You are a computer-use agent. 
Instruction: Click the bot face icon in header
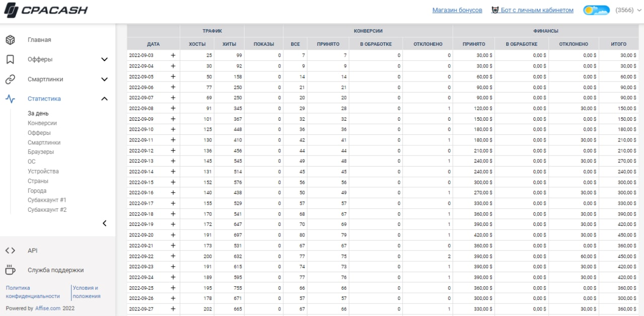[495, 10]
